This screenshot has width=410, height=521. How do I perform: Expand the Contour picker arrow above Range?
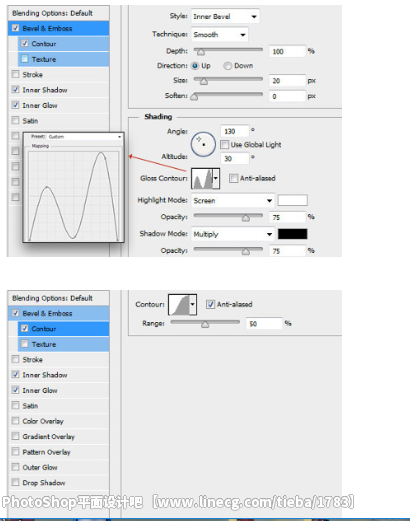pyautogui.click(x=193, y=304)
